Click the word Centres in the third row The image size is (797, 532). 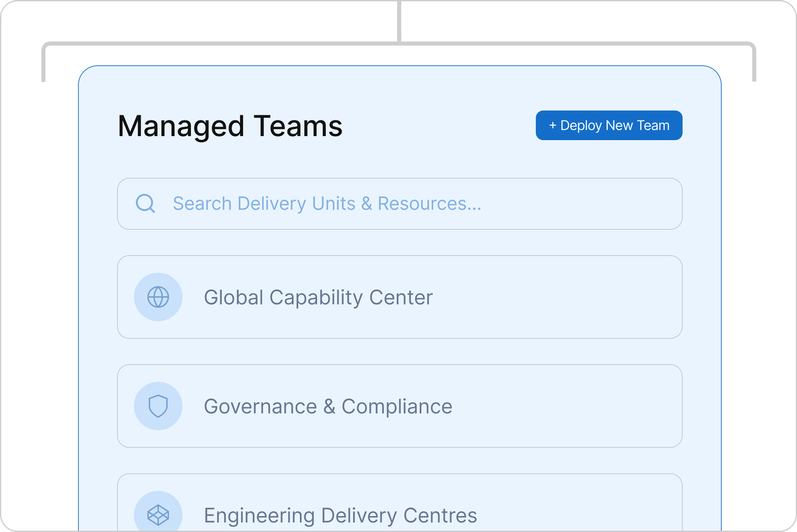(x=440, y=515)
